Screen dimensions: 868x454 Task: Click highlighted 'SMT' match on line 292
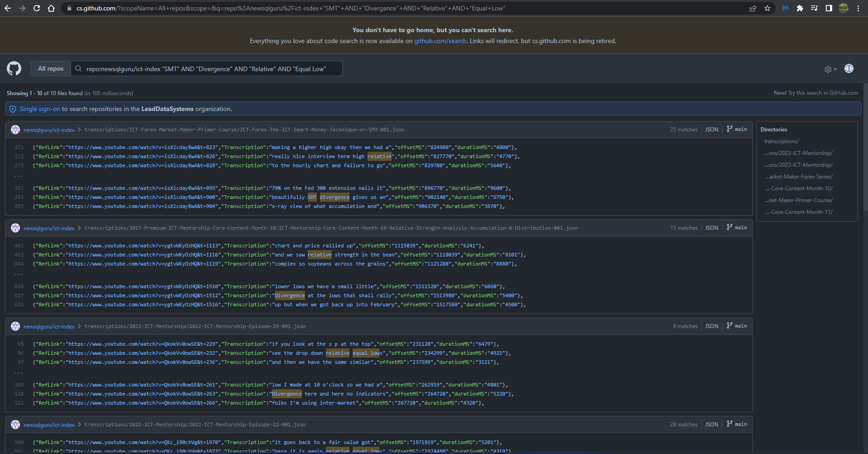[x=312, y=197]
